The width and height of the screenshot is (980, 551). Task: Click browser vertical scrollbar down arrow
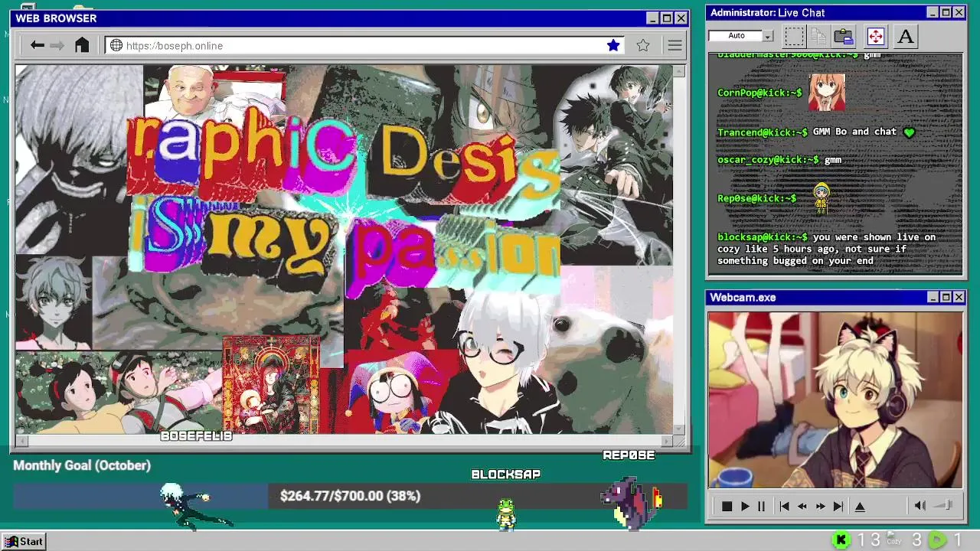[679, 429]
